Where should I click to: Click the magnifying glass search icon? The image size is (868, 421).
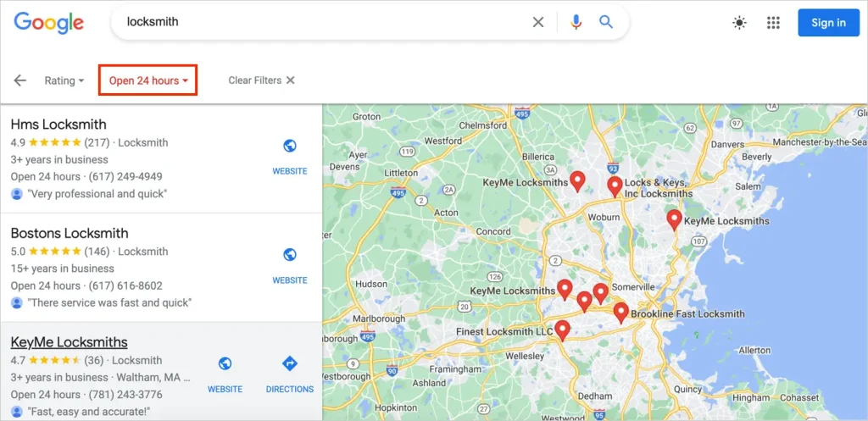click(x=606, y=22)
